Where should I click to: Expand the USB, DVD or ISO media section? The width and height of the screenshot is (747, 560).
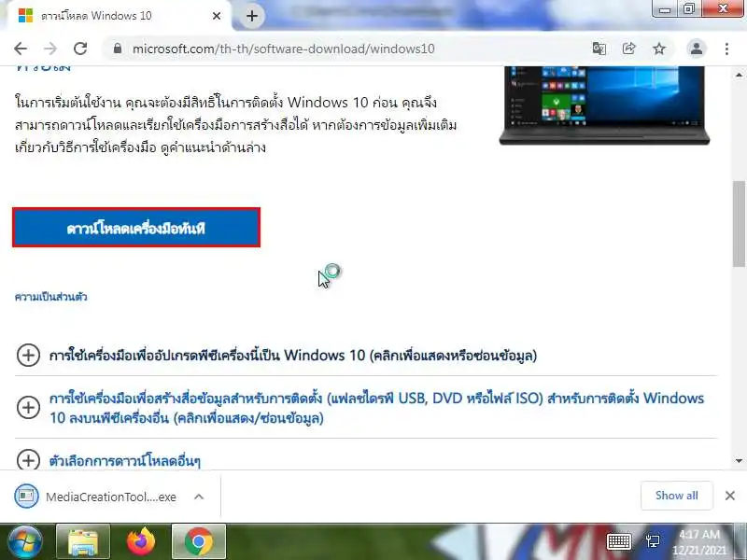coord(28,408)
